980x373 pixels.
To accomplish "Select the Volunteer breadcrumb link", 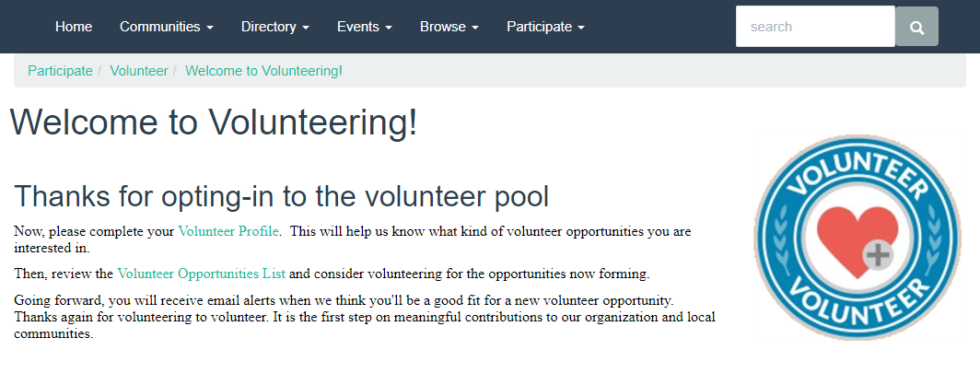I will click(139, 71).
